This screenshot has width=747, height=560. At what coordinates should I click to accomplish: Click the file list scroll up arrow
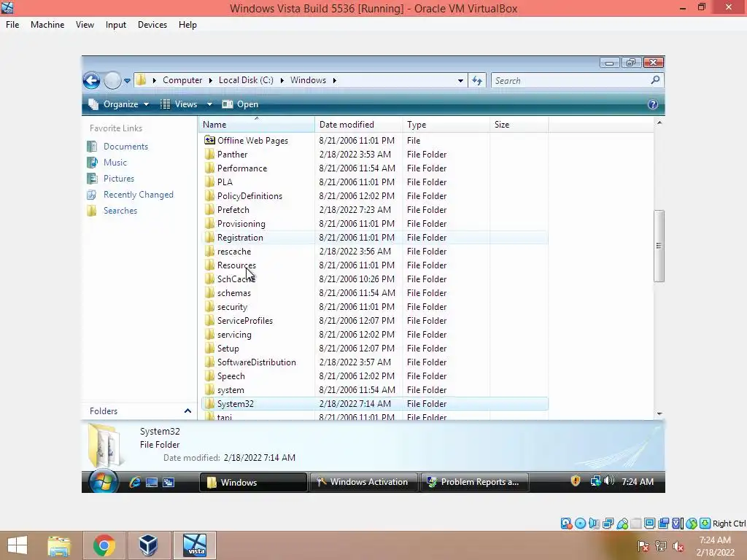(659, 122)
